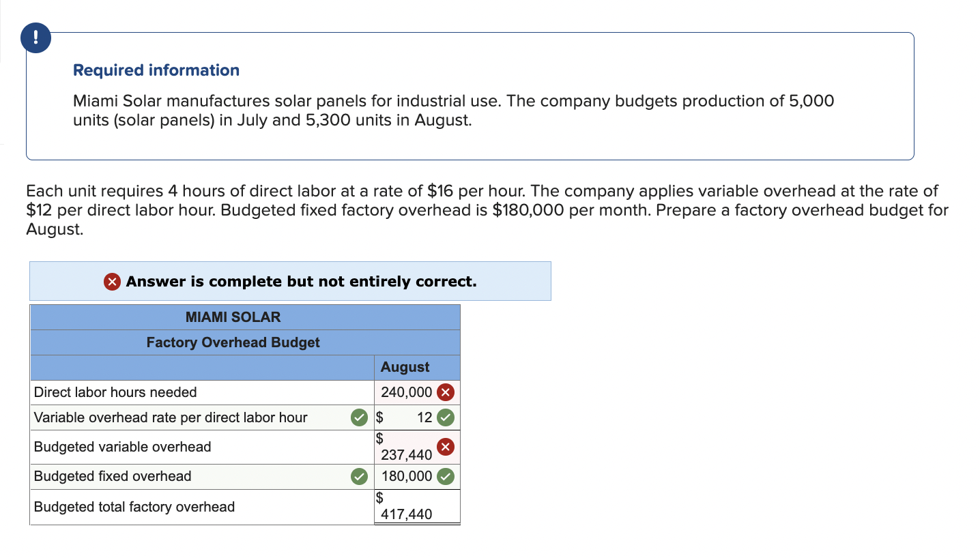Click the "Budgeted total factory overhead" row label
The width and height of the screenshot is (980, 558).
pos(134,507)
